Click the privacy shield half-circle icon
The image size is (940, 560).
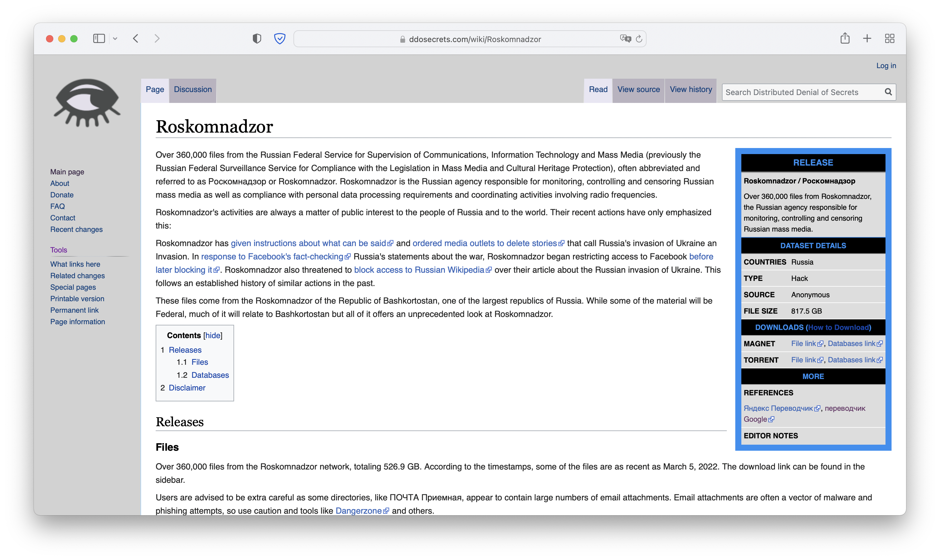pos(257,38)
